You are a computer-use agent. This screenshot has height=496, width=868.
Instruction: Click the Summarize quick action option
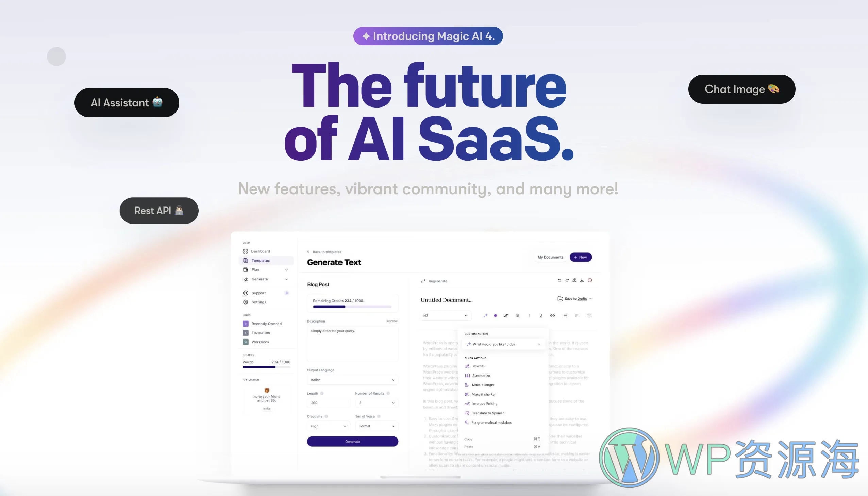[481, 375]
